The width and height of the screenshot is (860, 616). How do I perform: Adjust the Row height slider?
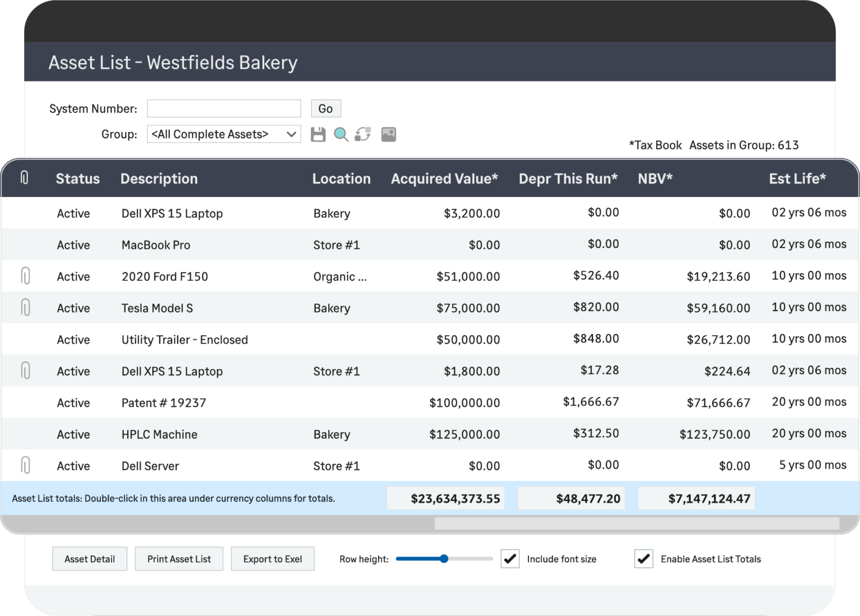click(x=444, y=558)
